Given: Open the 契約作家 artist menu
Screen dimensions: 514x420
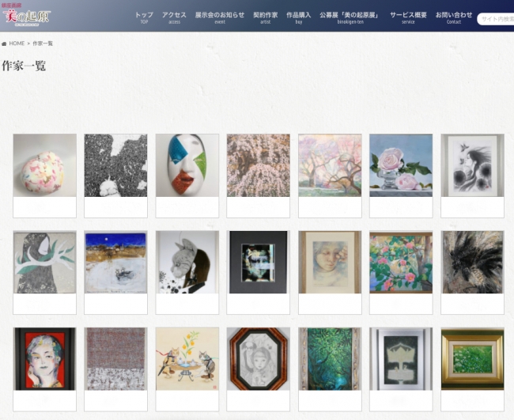Looking at the screenshot, I should pyautogui.click(x=265, y=17).
